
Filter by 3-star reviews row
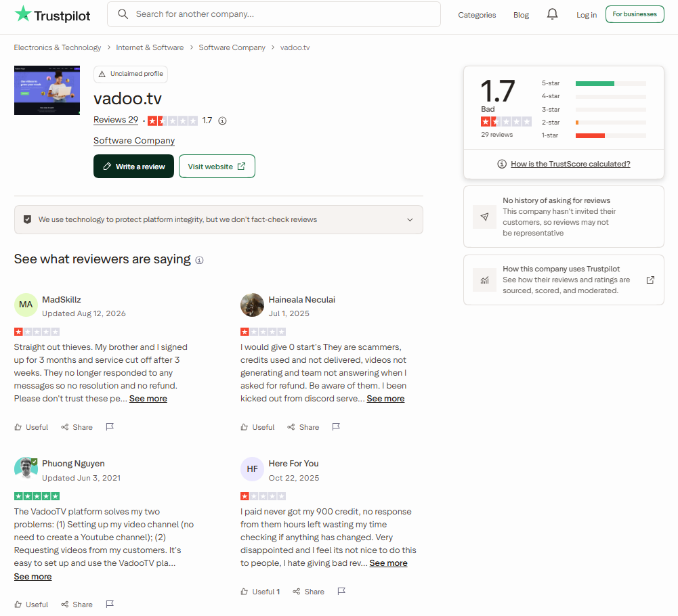coord(594,110)
